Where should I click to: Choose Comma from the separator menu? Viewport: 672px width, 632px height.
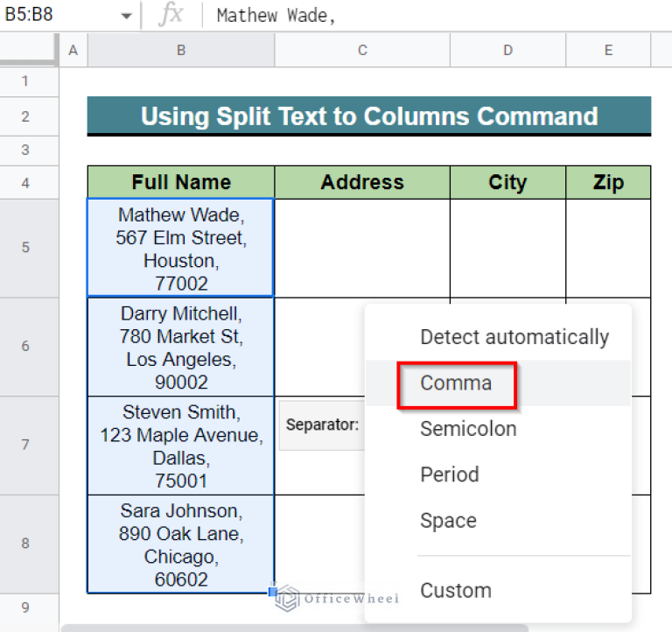[456, 383]
